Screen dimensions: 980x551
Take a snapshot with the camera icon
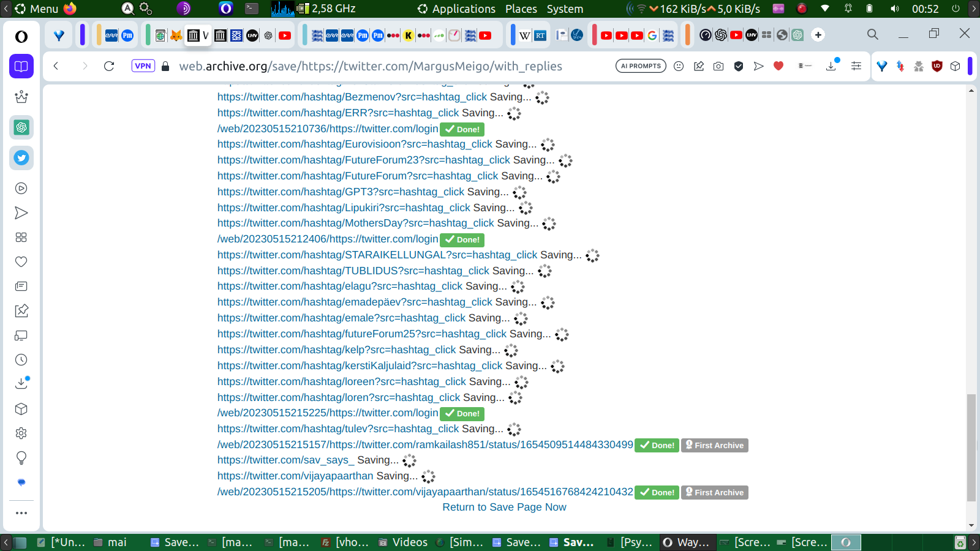tap(718, 66)
